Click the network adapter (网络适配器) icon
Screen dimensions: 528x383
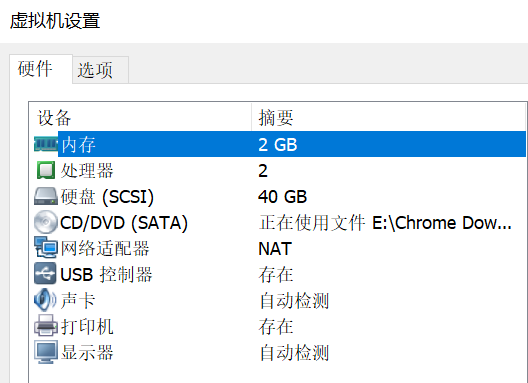click(x=46, y=248)
